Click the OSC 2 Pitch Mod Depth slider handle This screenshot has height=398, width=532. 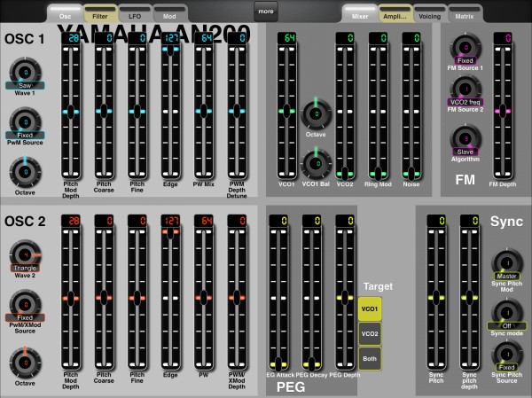[71, 298]
